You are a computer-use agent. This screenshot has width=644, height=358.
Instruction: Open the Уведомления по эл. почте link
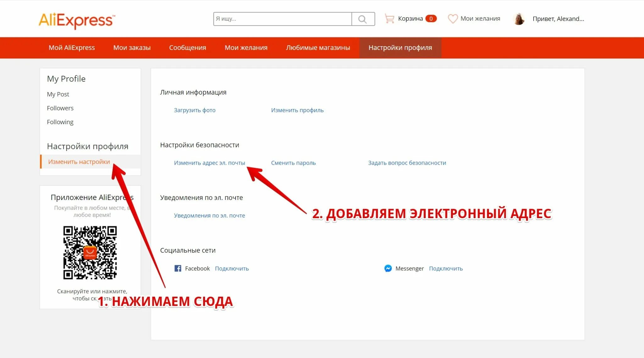tap(209, 215)
